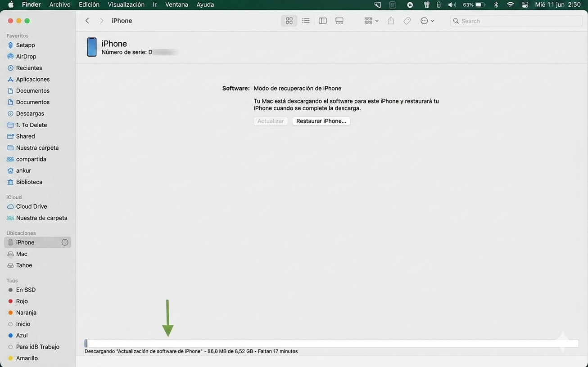Click in the Search field
The width and height of the screenshot is (588, 367).
pyautogui.click(x=516, y=21)
